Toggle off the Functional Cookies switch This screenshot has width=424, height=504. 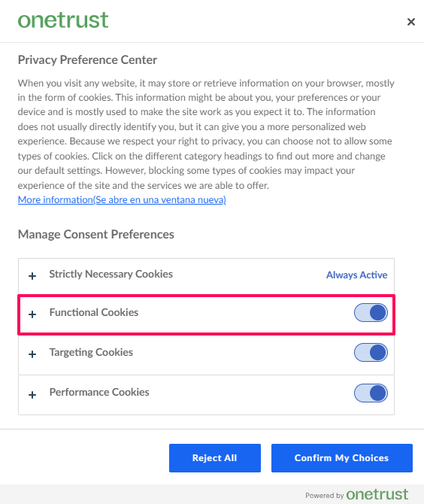371,312
